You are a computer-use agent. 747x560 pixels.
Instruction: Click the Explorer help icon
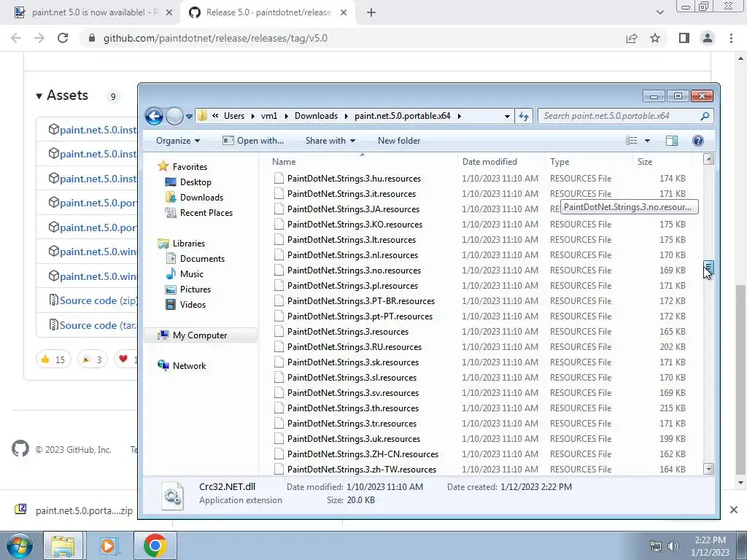point(698,141)
